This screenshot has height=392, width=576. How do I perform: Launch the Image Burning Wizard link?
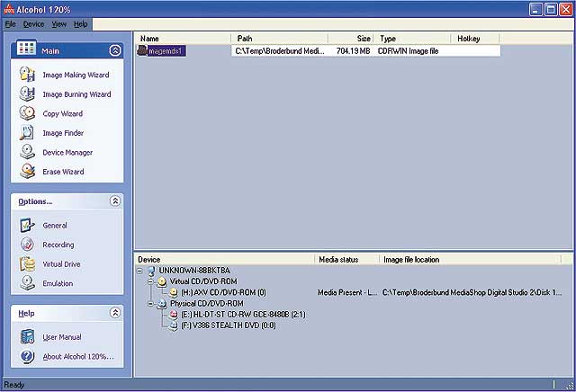[76, 94]
